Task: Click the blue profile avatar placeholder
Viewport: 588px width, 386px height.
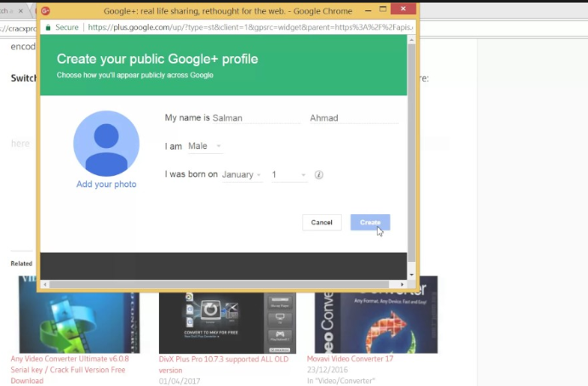Action: click(106, 143)
